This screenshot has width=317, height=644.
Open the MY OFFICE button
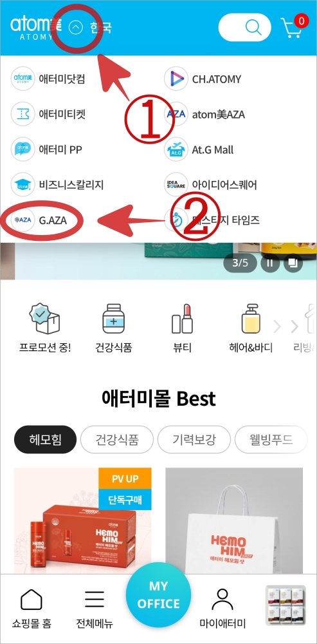[x=158, y=594]
